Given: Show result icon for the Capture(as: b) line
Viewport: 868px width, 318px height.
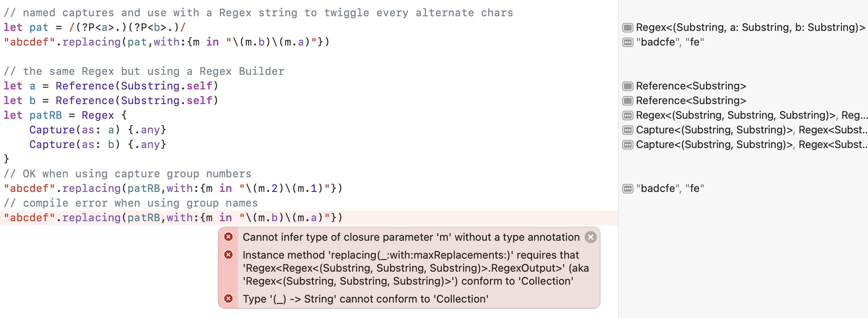Looking at the screenshot, I should [628, 145].
